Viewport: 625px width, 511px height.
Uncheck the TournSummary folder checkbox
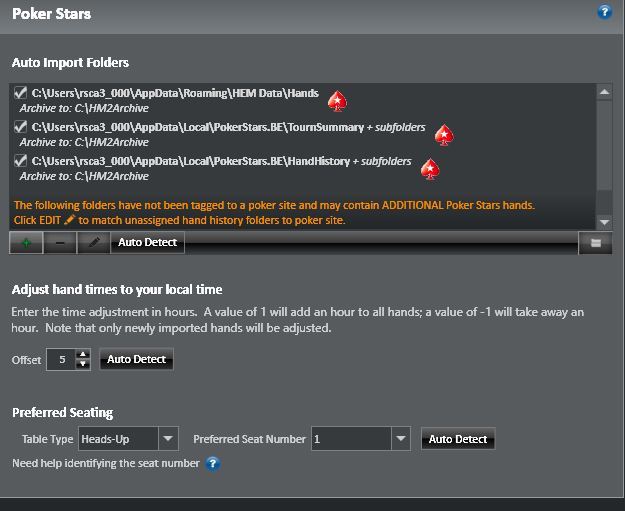tap(20, 126)
